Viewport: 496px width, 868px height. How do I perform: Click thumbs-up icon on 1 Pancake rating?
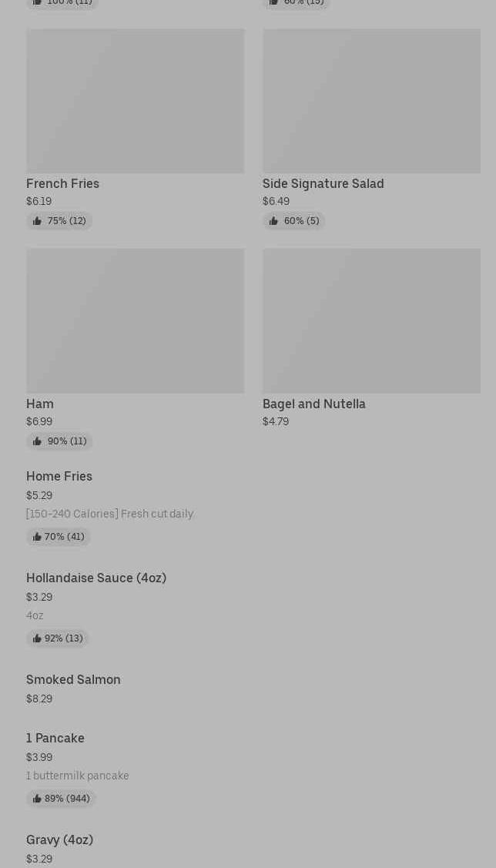(x=36, y=799)
